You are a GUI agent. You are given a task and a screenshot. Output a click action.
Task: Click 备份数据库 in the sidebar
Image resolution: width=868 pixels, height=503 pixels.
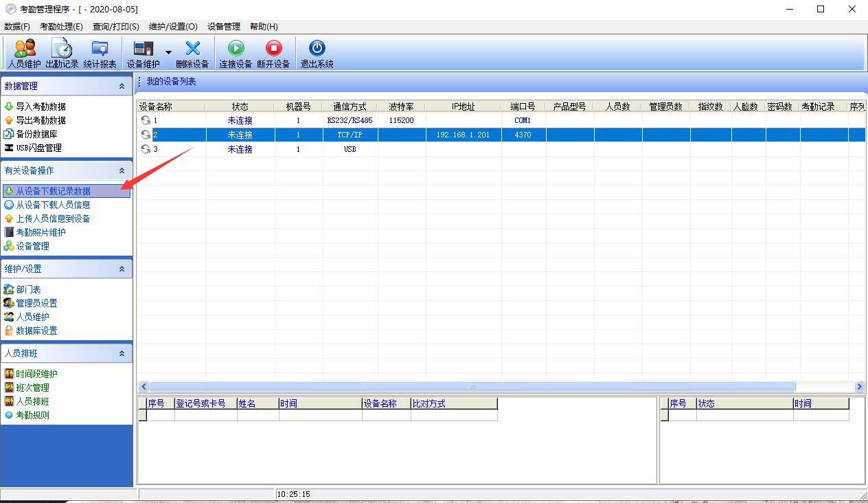click(36, 134)
